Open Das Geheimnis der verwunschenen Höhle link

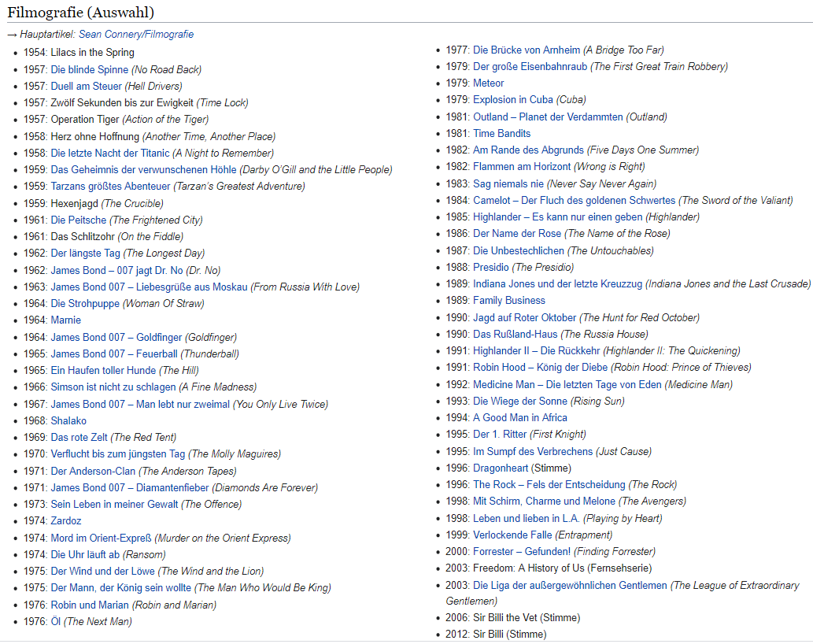[x=143, y=169]
